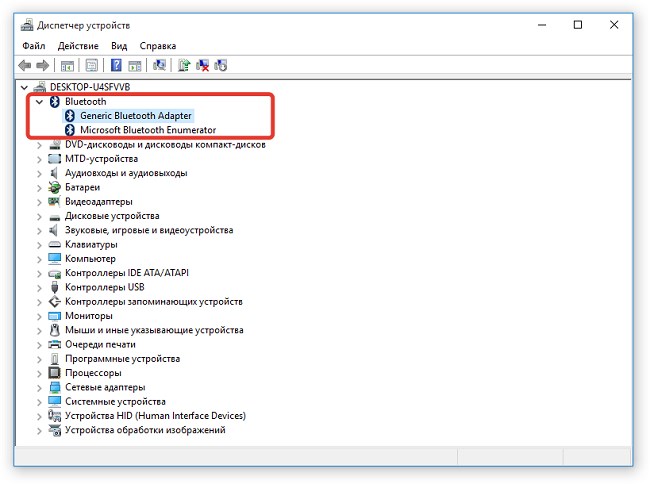
Task: Click the Generic Bluetooth Adapter icon
Action: coord(70,116)
